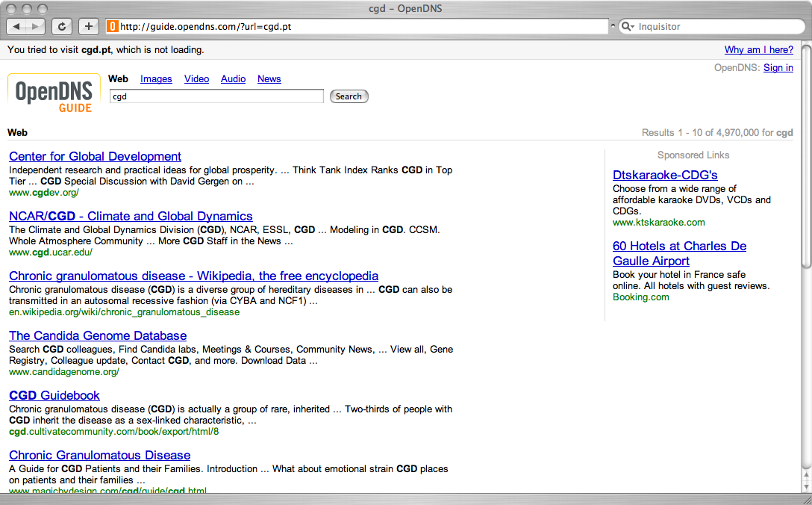Click the vertical scrollbar thumb
Viewport: 812px width, 505px height.
click(806, 157)
